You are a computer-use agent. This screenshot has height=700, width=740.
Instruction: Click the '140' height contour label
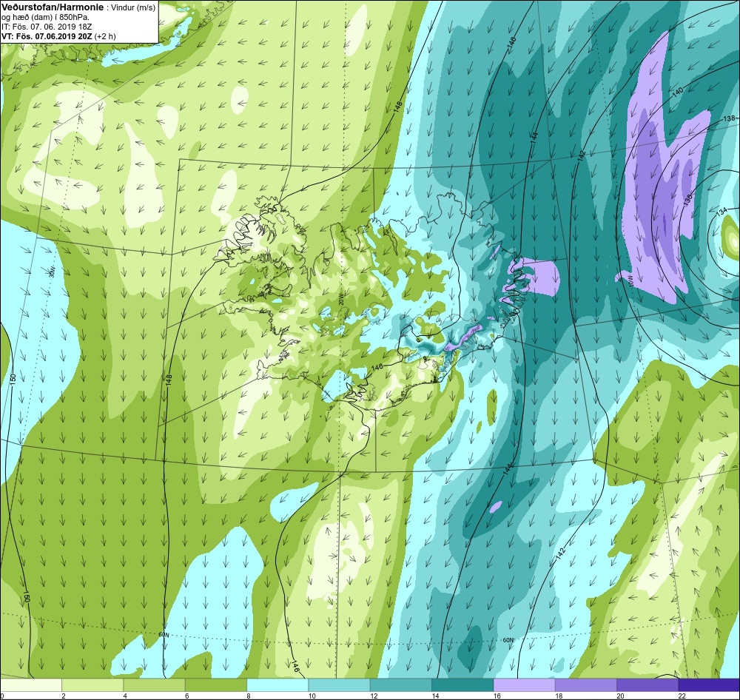677,92
